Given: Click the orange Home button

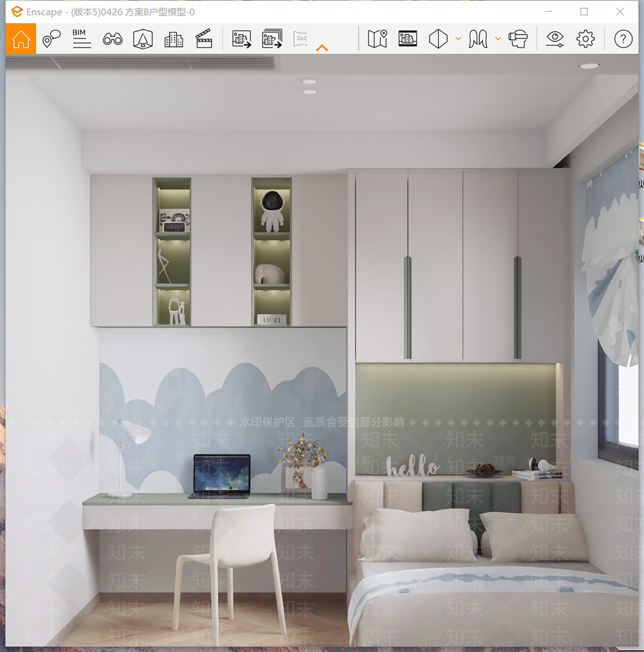Looking at the screenshot, I should click(x=21, y=39).
